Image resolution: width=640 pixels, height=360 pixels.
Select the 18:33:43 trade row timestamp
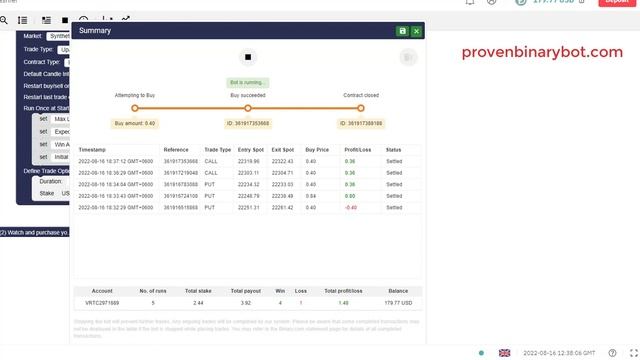(116, 196)
